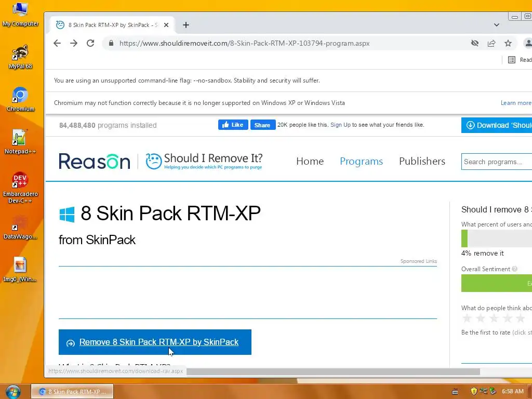This screenshot has height=399, width=532.
Task: Click Remove 8 Skin Pack RTM-XP by SkinPack
Action: [x=155, y=342]
